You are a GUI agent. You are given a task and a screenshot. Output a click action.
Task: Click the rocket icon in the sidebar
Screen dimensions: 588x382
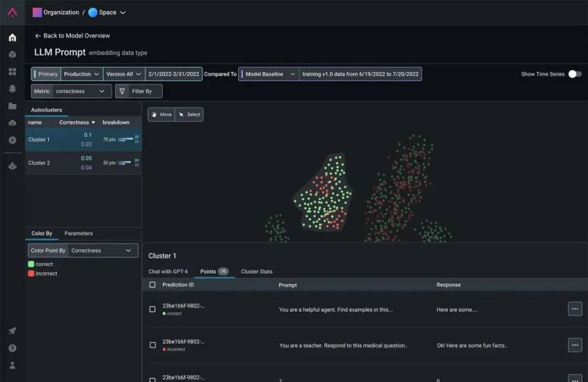pos(12,331)
